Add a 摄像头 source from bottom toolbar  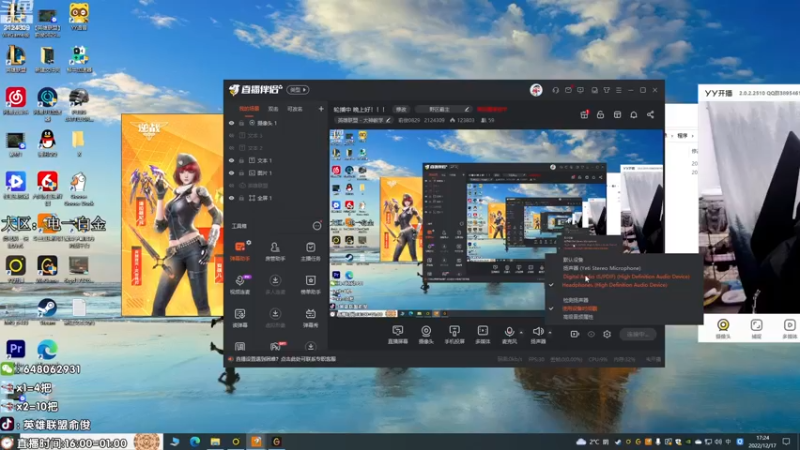426,334
